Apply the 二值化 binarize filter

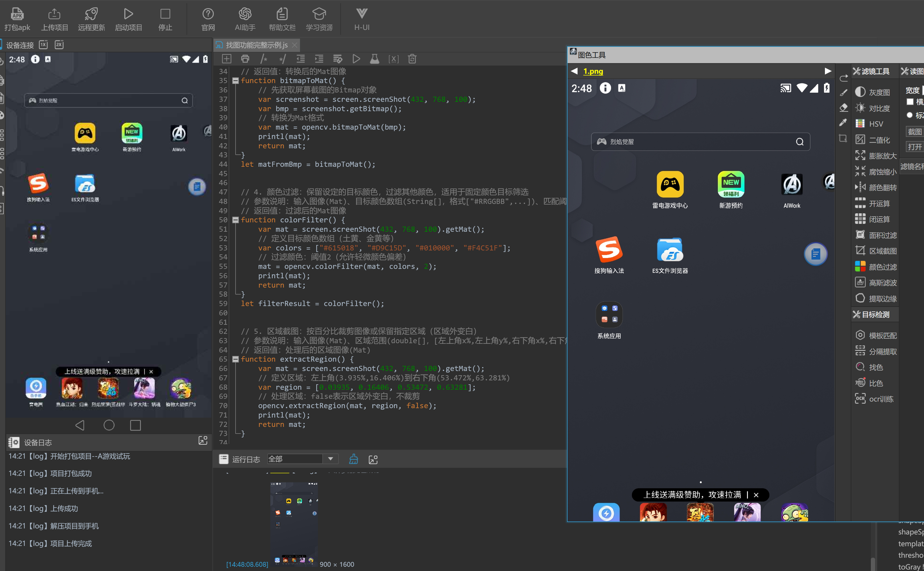coord(860,140)
